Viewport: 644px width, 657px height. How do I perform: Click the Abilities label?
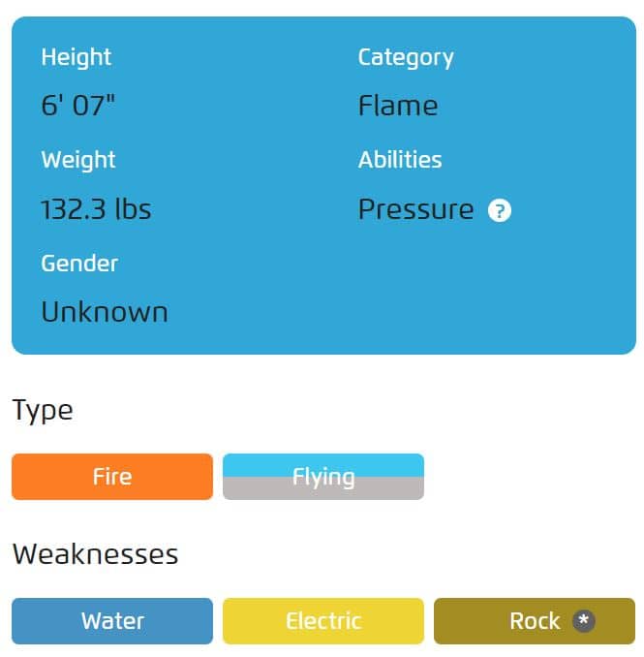click(x=400, y=160)
